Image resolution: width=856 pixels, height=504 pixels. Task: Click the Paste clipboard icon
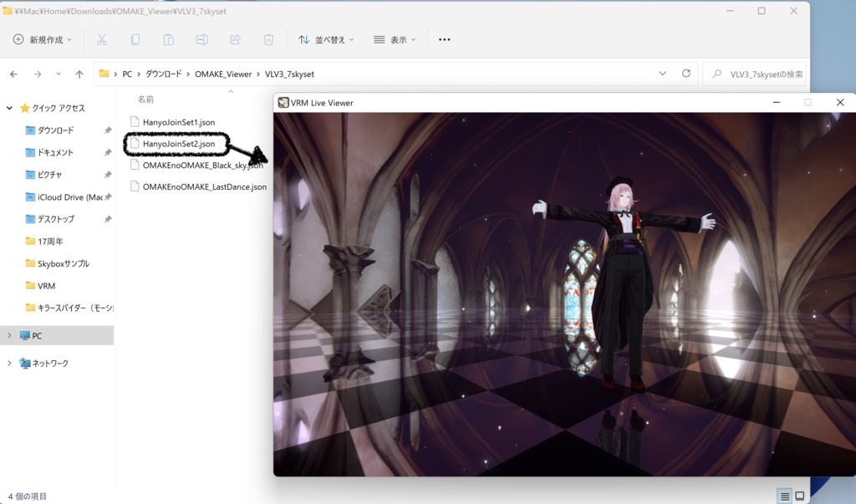(x=168, y=39)
